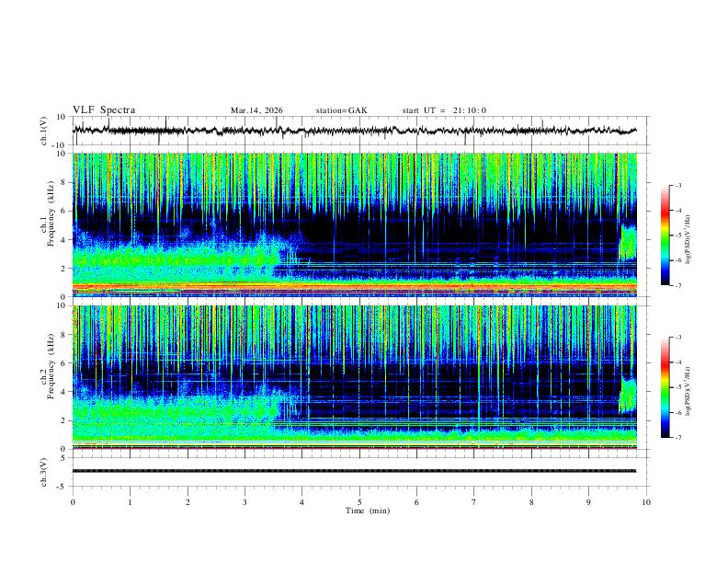
Task: Click time axis tick label "3"
Action: pyautogui.click(x=245, y=502)
